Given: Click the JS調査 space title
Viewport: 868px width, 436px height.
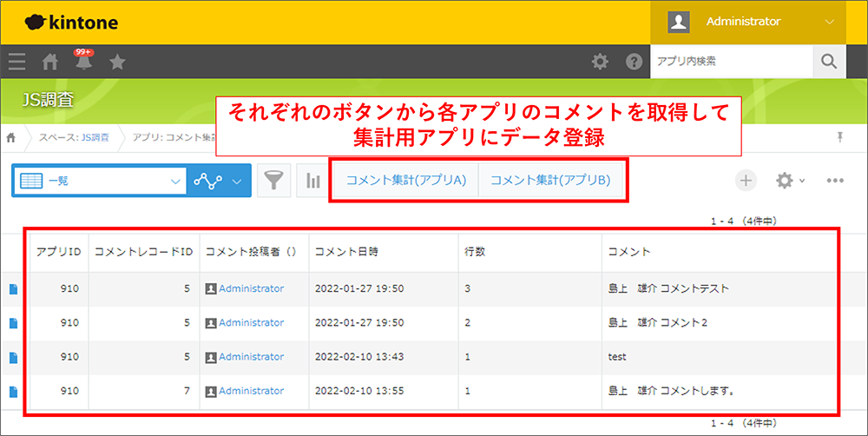Looking at the screenshot, I should coord(48,100).
